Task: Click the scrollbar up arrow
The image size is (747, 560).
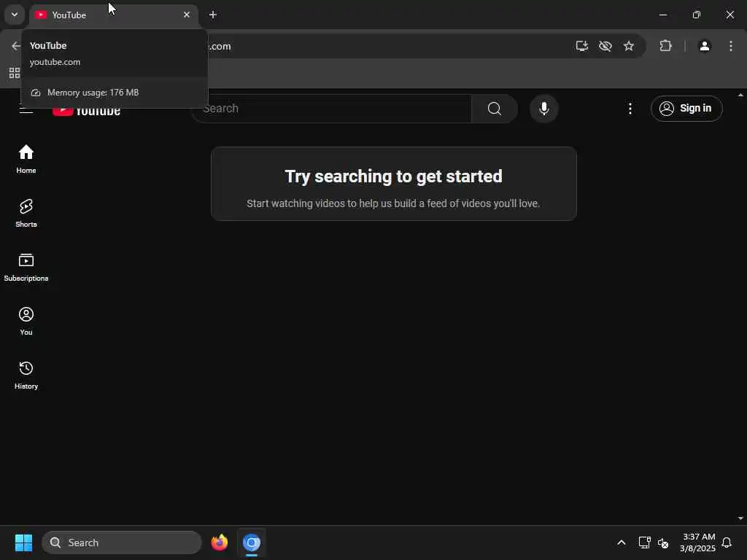Action: tap(740, 96)
